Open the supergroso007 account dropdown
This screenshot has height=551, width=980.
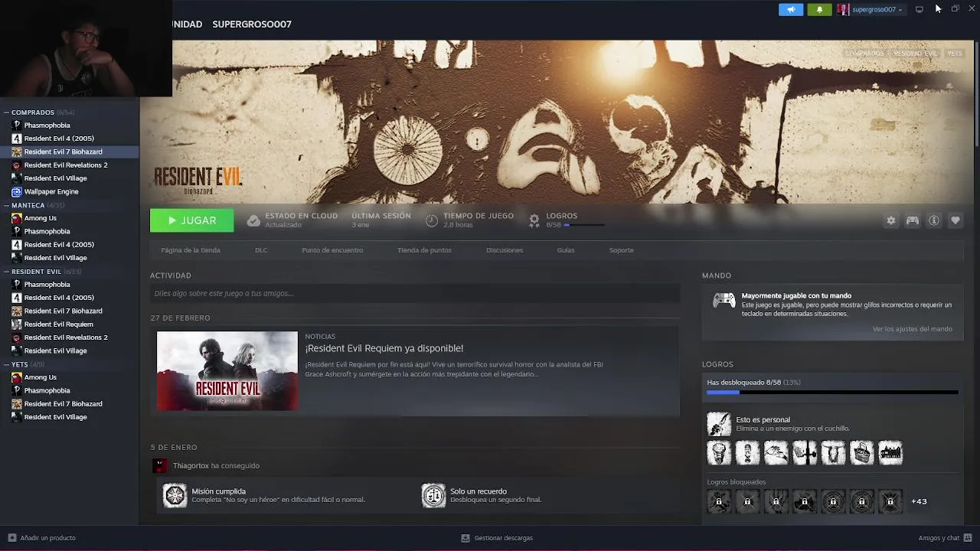[x=877, y=9]
